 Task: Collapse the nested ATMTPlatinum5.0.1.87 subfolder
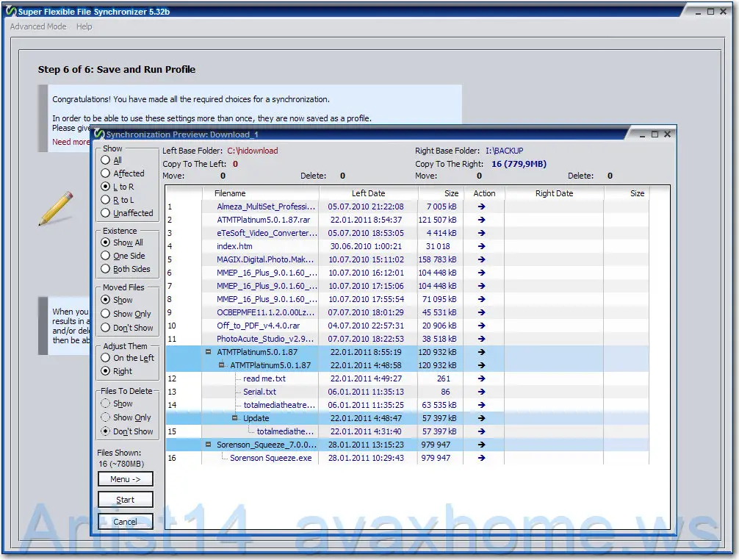(x=222, y=365)
